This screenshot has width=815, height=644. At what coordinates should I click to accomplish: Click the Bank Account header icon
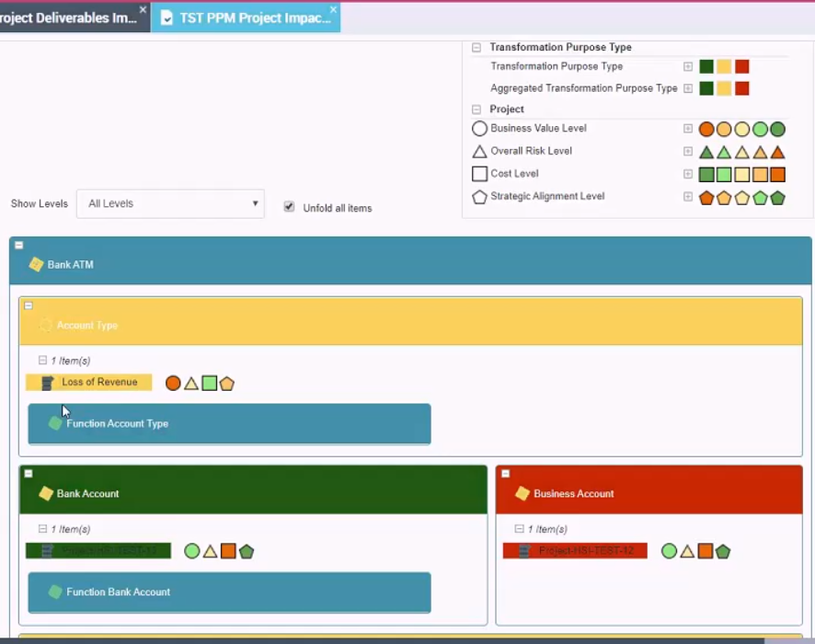(46, 494)
